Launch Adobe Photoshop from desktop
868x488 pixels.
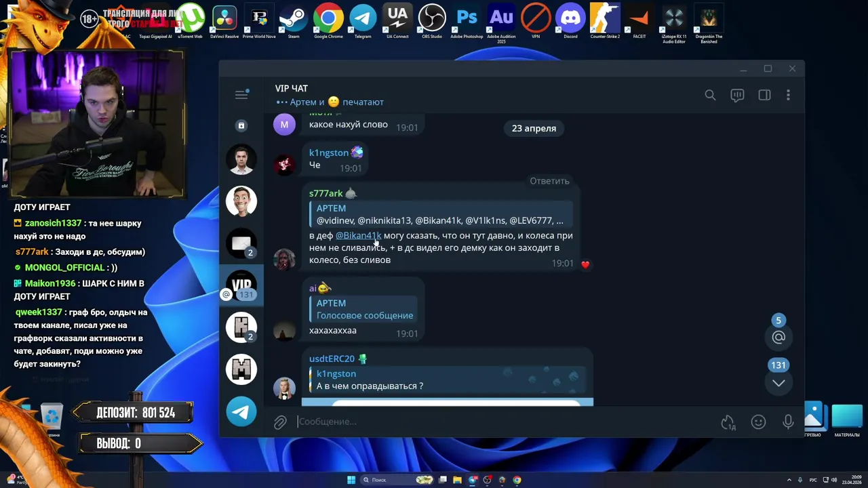pyautogui.click(x=467, y=21)
